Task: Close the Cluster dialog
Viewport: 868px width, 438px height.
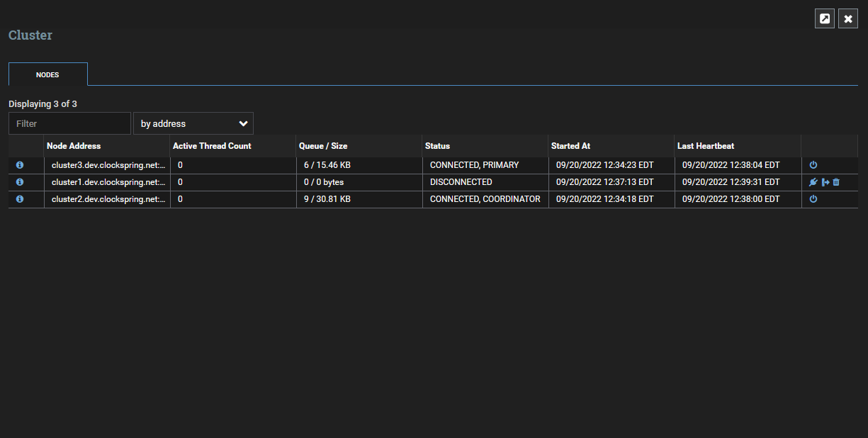Action: pos(848,18)
